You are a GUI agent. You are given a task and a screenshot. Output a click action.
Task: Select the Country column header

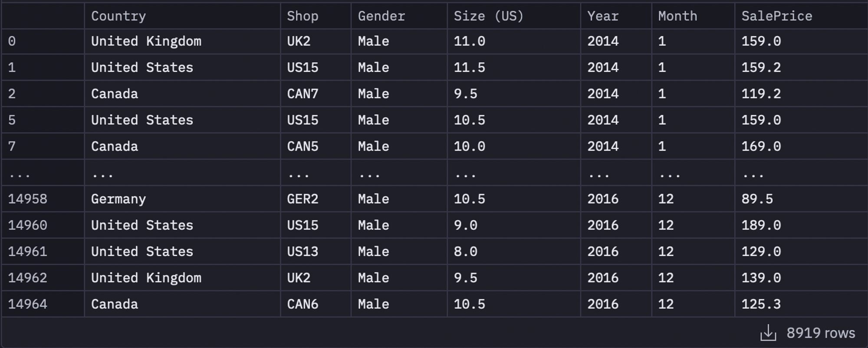(x=118, y=16)
